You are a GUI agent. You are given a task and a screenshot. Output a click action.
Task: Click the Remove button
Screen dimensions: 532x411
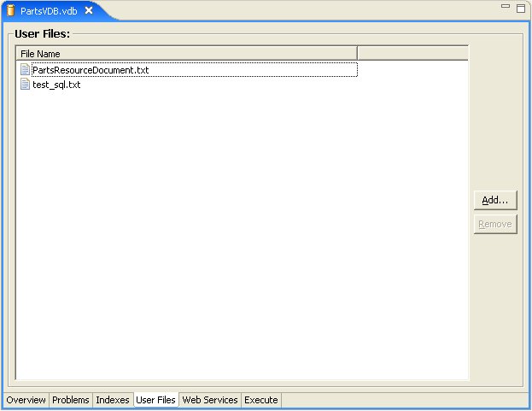[x=495, y=224]
